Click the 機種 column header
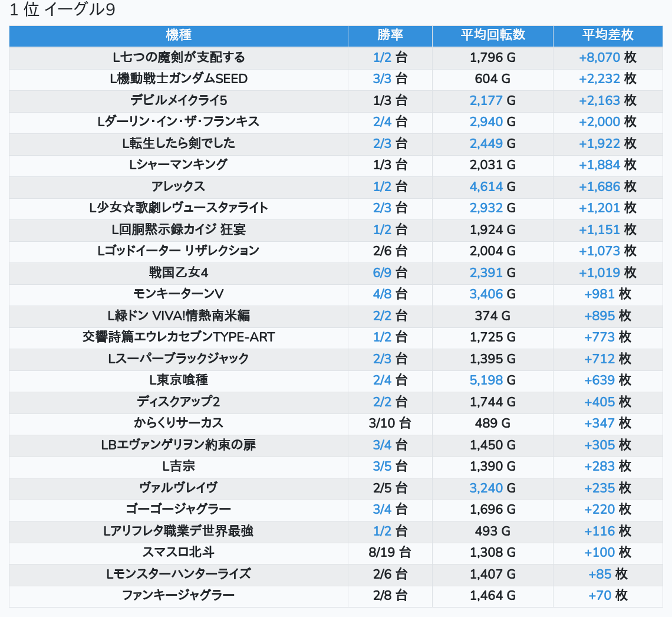This screenshot has width=672, height=617. click(x=178, y=35)
